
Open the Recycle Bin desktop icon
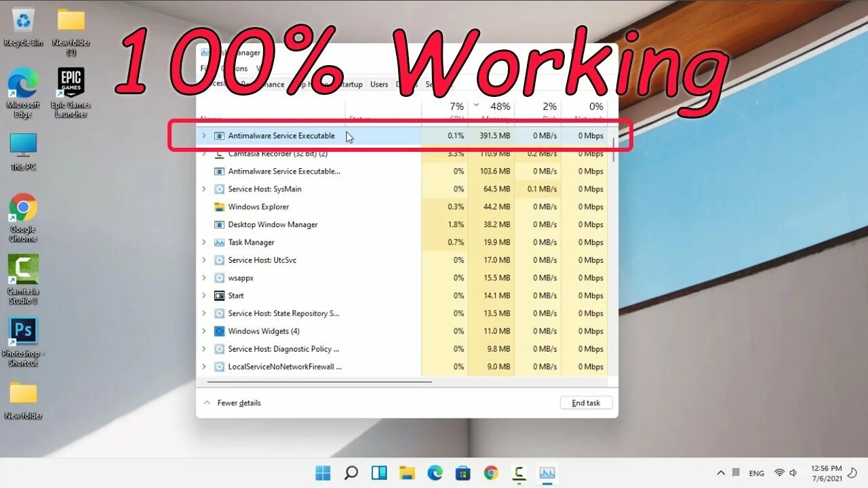coord(23,27)
